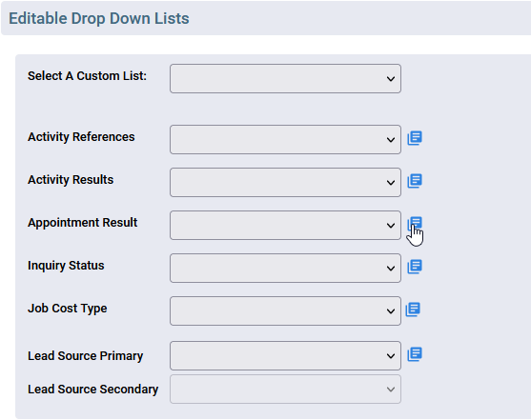Open the edit-list icon beside Activity References

point(415,138)
